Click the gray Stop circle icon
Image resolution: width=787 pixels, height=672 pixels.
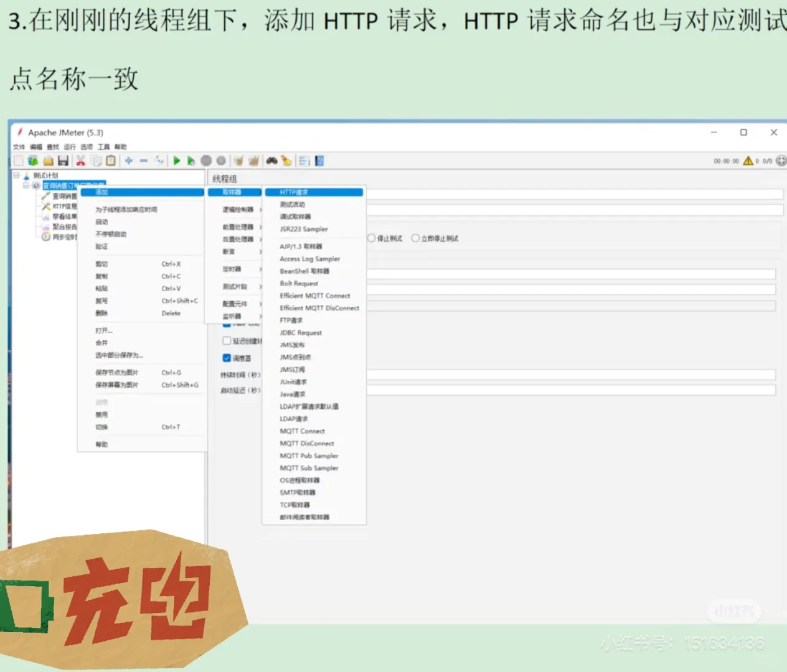point(206,161)
